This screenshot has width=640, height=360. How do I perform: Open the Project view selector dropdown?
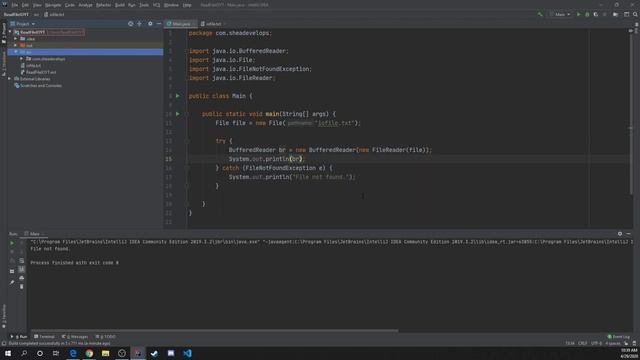click(23, 24)
